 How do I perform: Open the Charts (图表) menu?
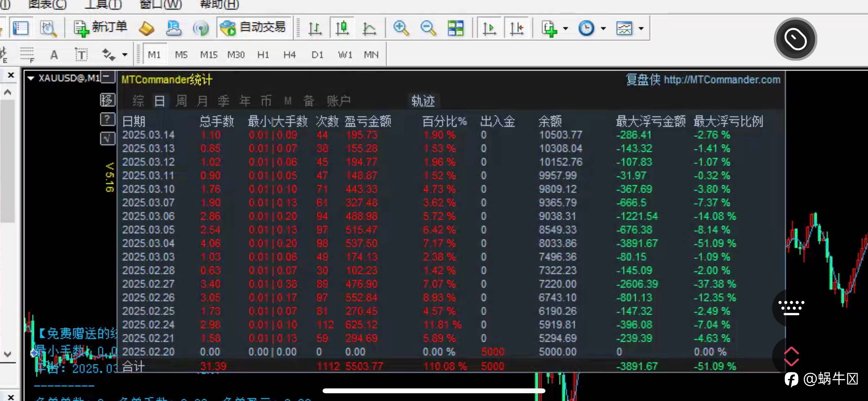[47, 5]
